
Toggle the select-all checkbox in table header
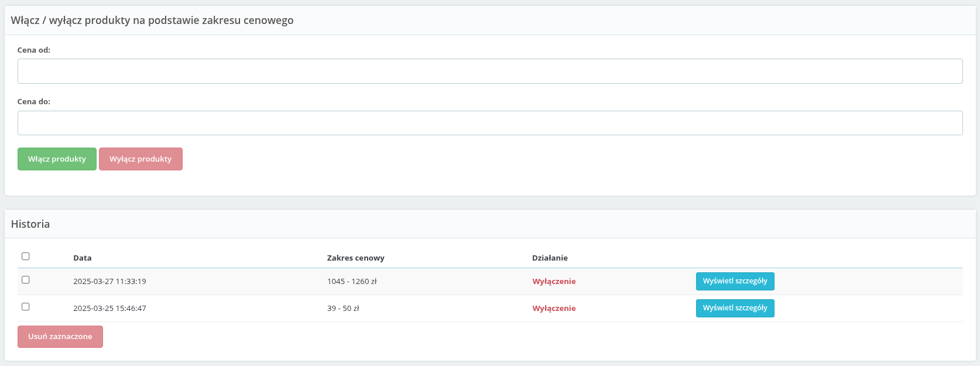(x=26, y=256)
